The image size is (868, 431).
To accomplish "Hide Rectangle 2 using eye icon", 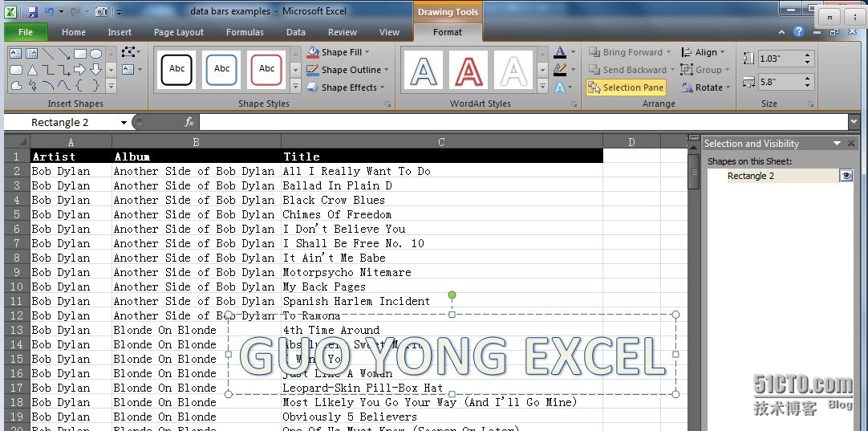I will 846,176.
